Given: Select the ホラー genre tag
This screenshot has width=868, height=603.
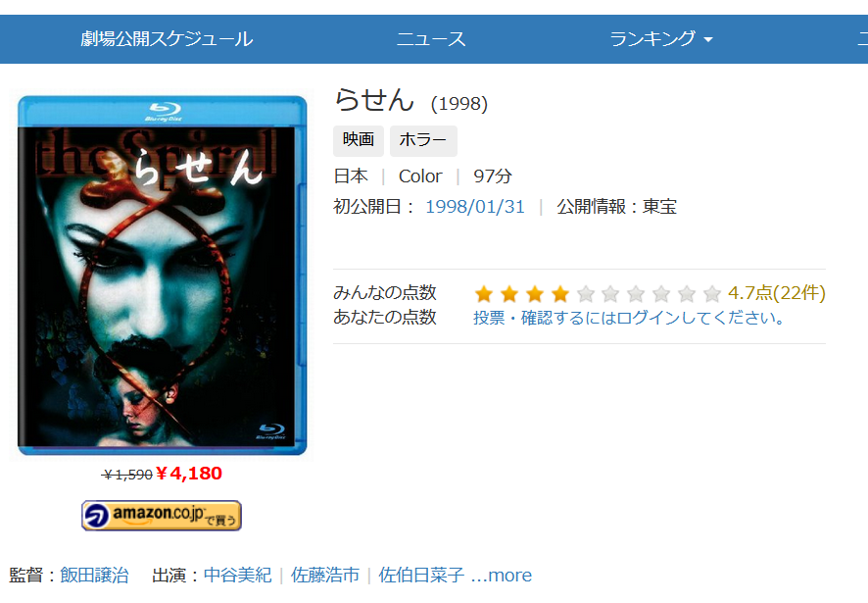Looking at the screenshot, I should [423, 140].
